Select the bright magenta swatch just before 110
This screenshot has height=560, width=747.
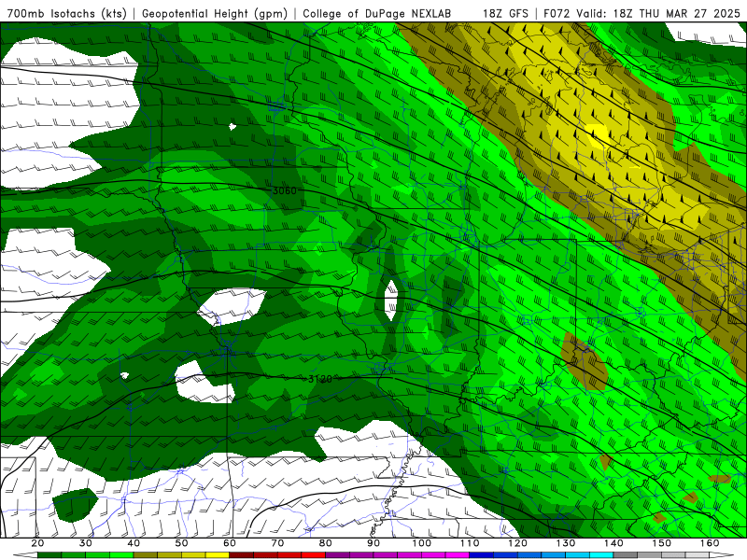tap(458, 555)
